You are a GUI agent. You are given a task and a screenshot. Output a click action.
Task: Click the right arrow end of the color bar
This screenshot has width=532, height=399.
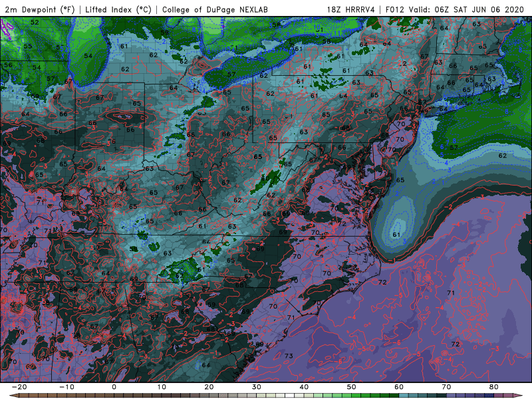(x=518, y=395)
